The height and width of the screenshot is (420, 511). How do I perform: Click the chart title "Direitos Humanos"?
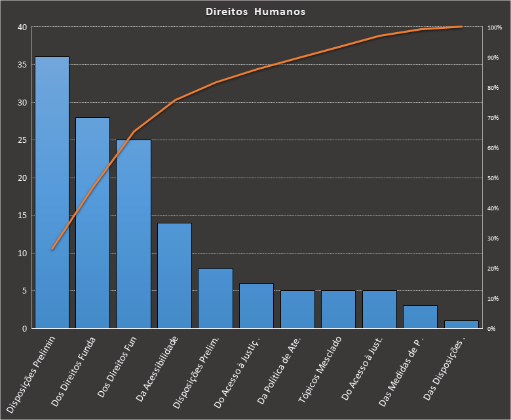[x=255, y=11]
